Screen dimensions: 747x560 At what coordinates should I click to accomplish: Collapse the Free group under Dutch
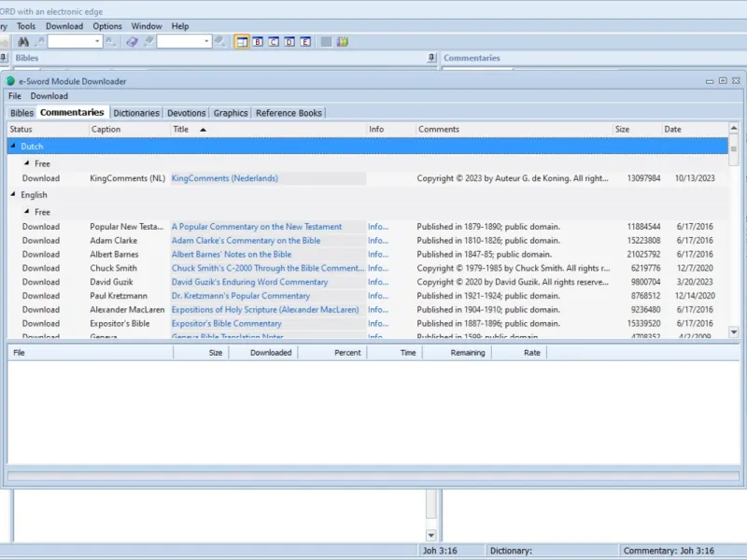(x=27, y=163)
